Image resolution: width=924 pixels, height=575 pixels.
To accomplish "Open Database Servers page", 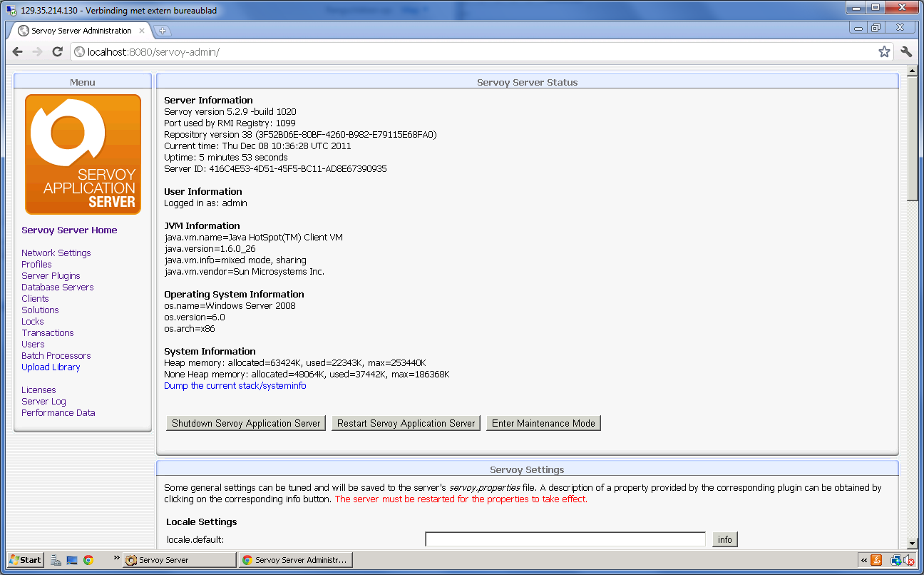I will click(x=57, y=287).
